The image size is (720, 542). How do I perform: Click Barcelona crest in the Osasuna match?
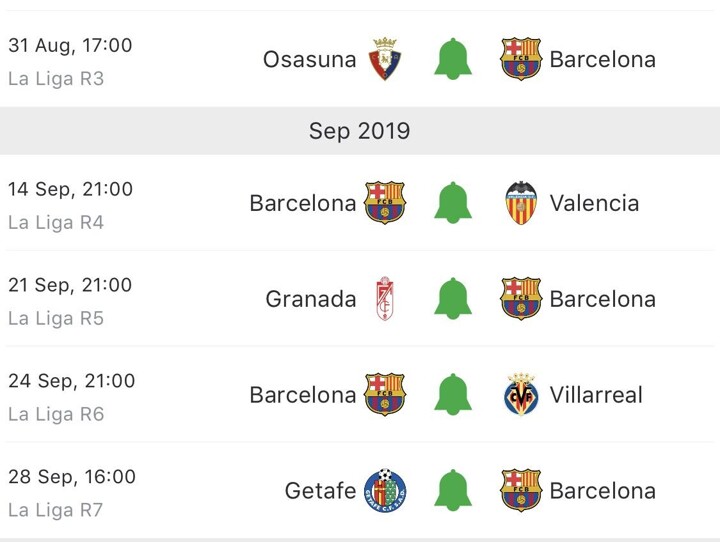[x=521, y=59]
